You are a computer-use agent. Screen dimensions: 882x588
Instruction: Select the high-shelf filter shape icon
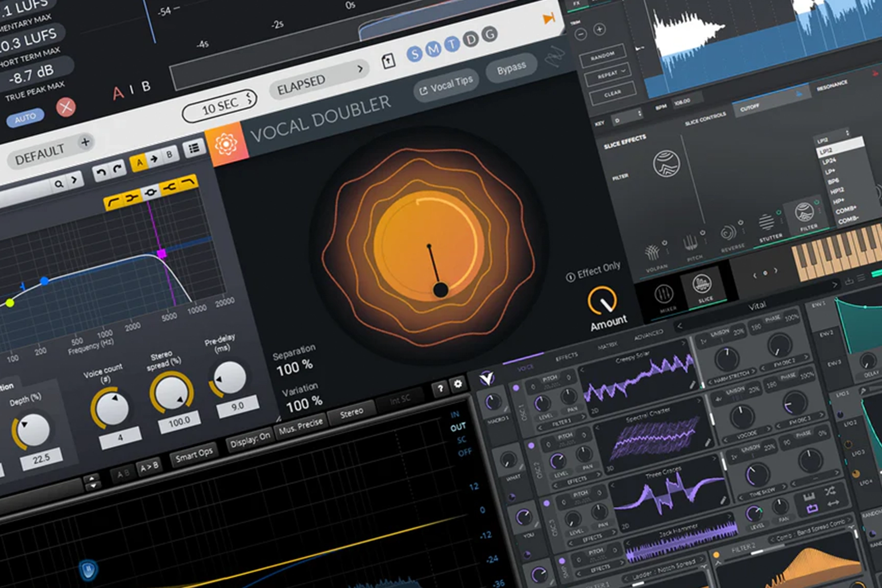pos(170,187)
